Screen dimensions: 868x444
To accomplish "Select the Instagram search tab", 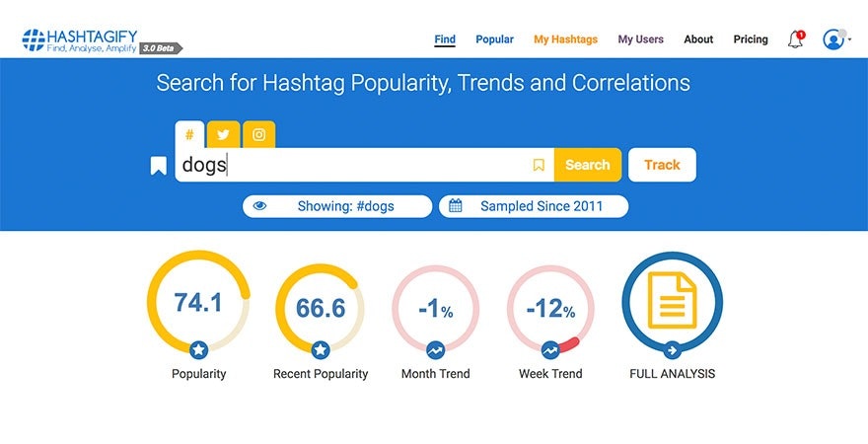I will click(258, 135).
